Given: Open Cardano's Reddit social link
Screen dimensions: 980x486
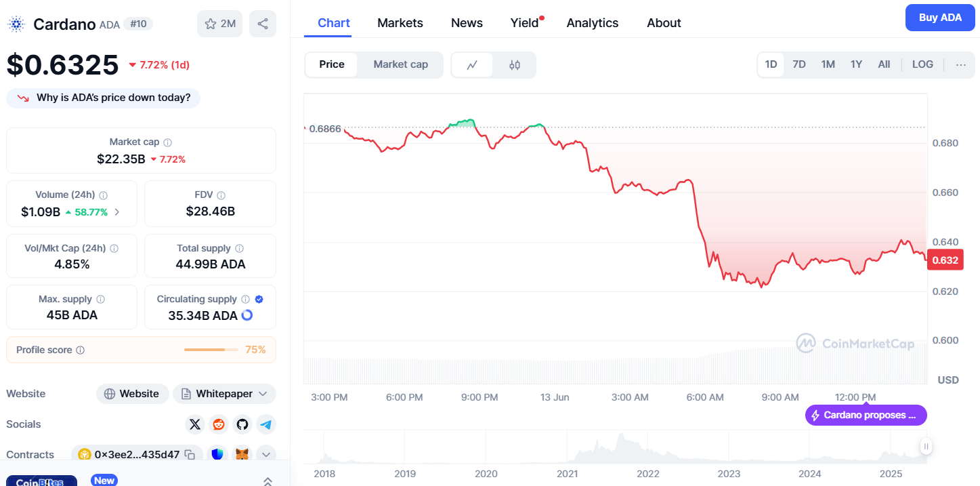Looking at the screenshot, I should [x=219, y=424].
